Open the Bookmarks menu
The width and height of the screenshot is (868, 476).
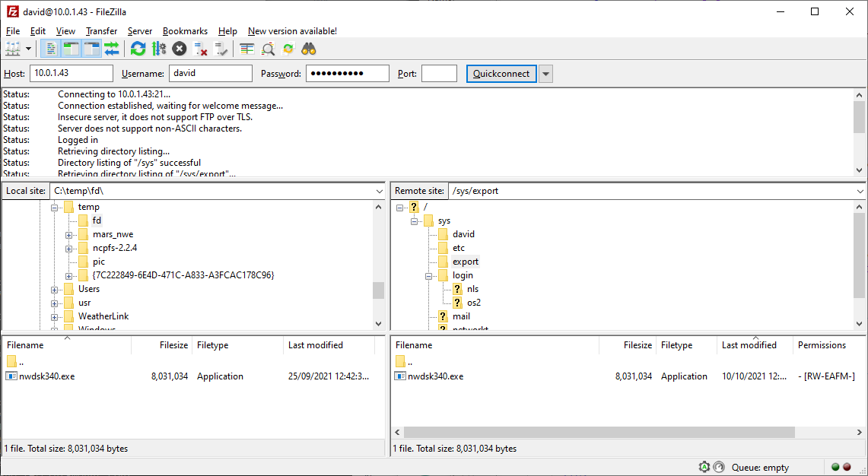[x=185, y=31]
